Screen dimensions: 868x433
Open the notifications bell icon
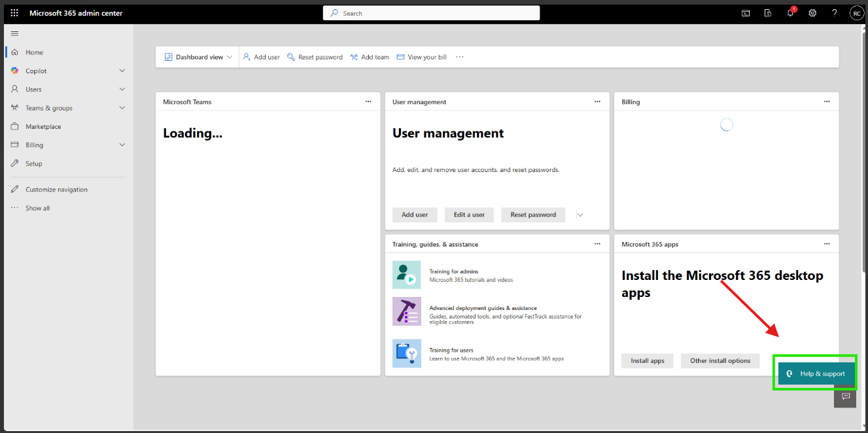790,13
